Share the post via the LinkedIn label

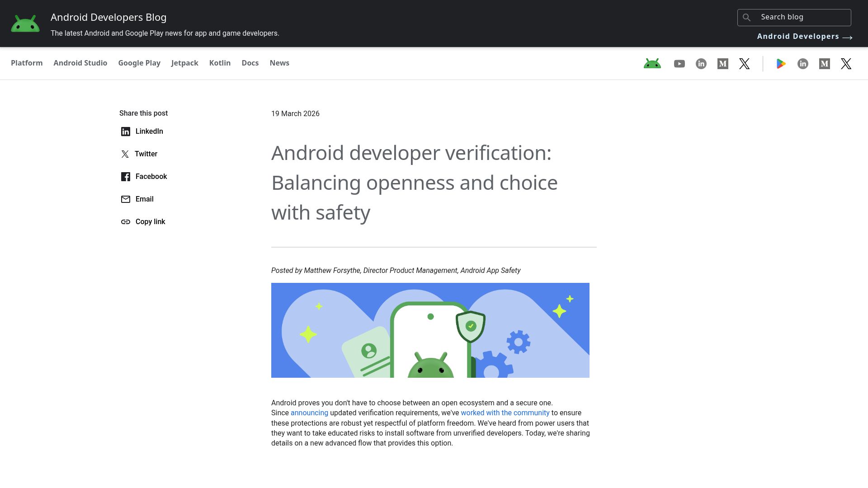(149, 131)
